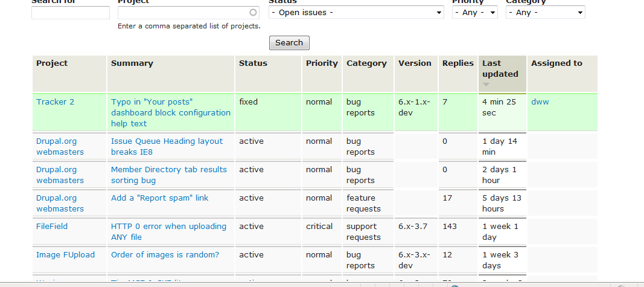
Task: Sort table by Status column header
Action: tap(253, 63)
